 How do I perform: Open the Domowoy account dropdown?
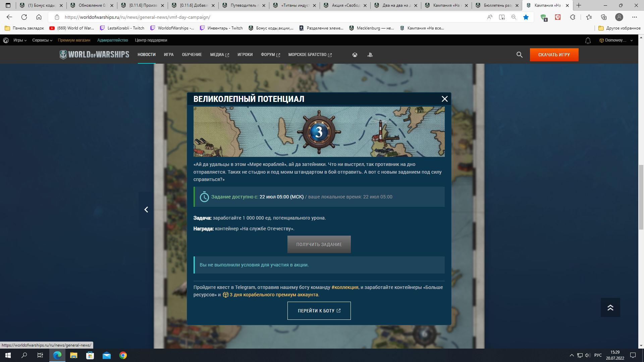pyautogui.click(x=616, y=40)
